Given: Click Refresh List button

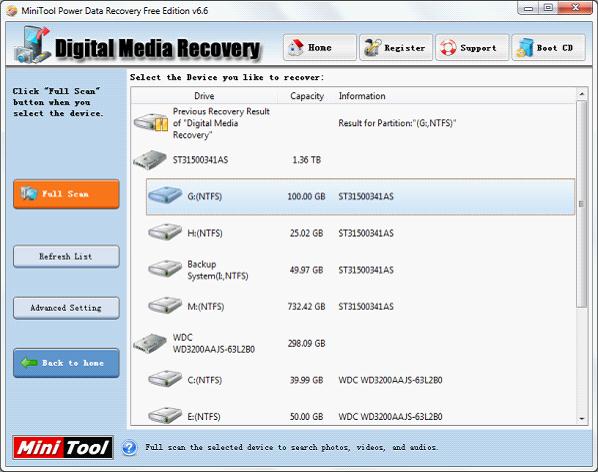Looking at the screenshot, I should pos(66,257).
